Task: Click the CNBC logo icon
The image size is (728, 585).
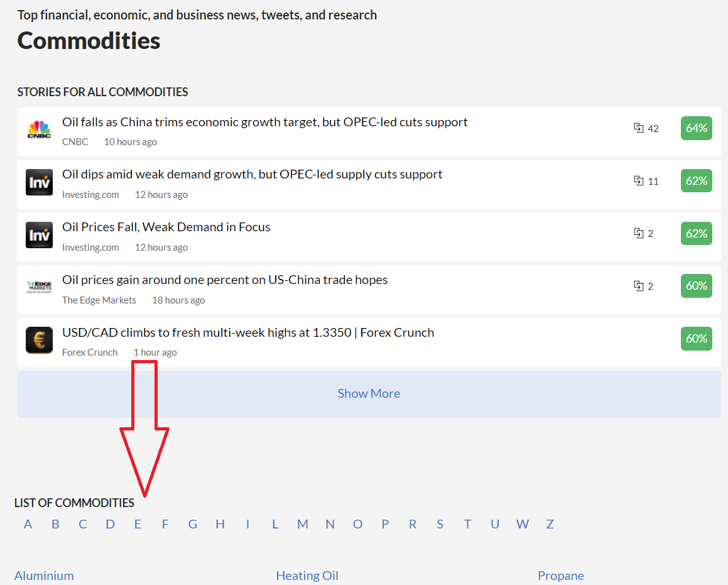Action: [x=39, y=129]
